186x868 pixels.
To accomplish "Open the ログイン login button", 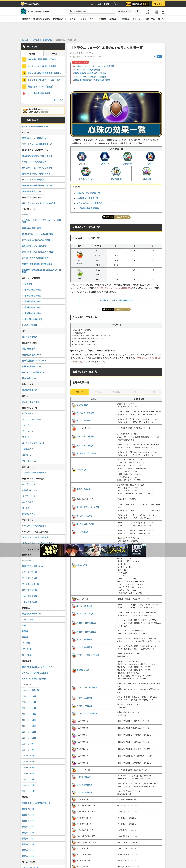I will tap(158, 4).
